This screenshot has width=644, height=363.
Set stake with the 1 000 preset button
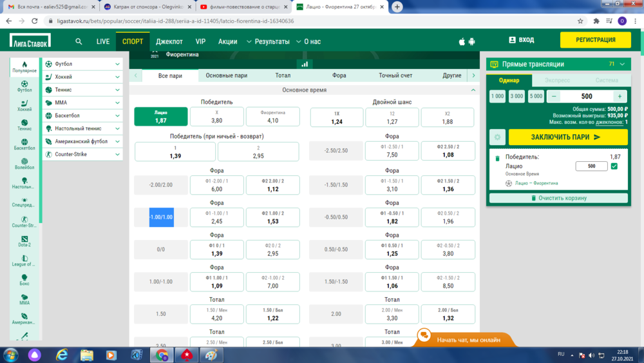click(497, 96)
